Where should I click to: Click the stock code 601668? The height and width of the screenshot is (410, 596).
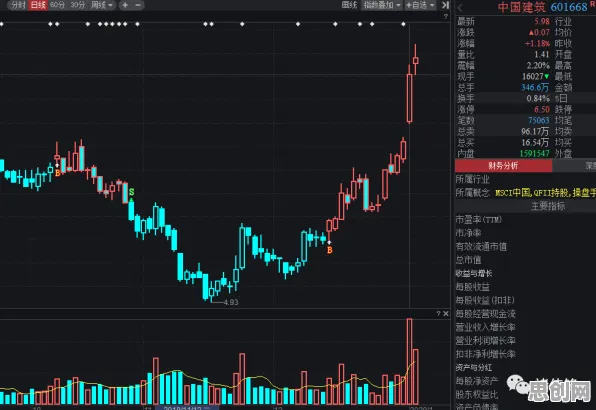coord(569,7)
